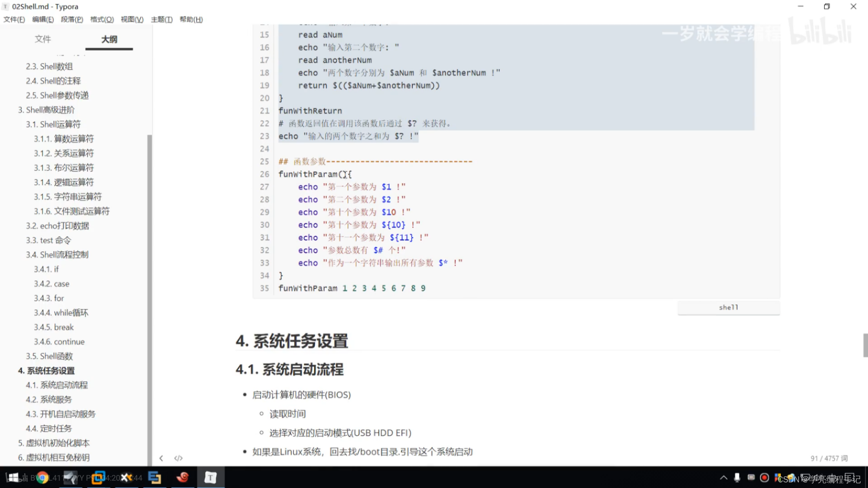Click code line 21 funWithReturn
The width and height of the screenshot is (868, 488).
tap(310, 111)
